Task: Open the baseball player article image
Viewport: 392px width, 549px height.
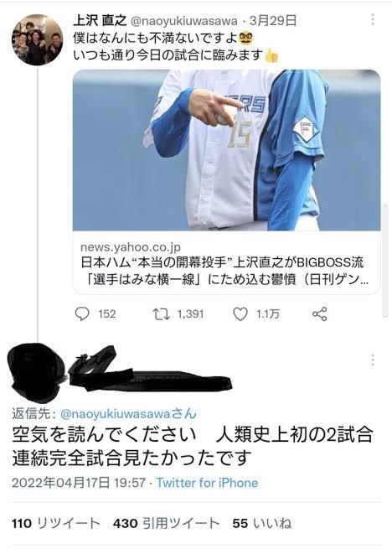Action: [x=226, y=150]
